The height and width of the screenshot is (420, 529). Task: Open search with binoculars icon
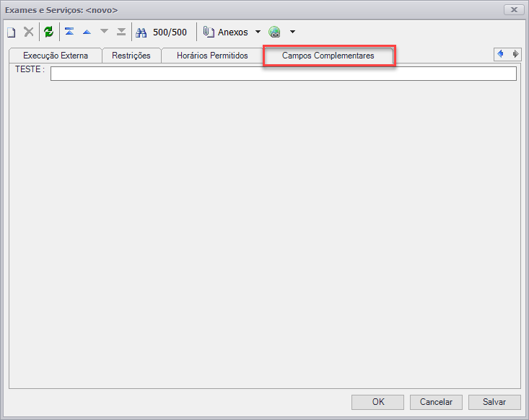[141, 32]
